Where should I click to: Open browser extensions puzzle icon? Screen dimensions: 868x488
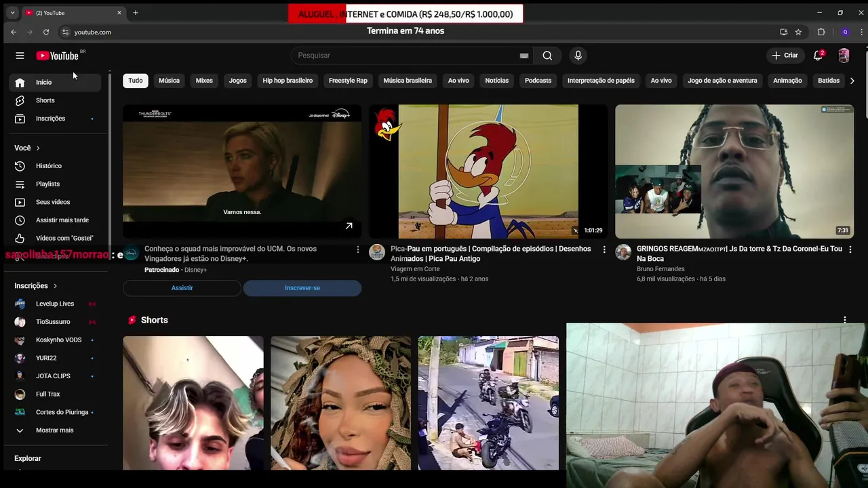[x=821, y=32]
